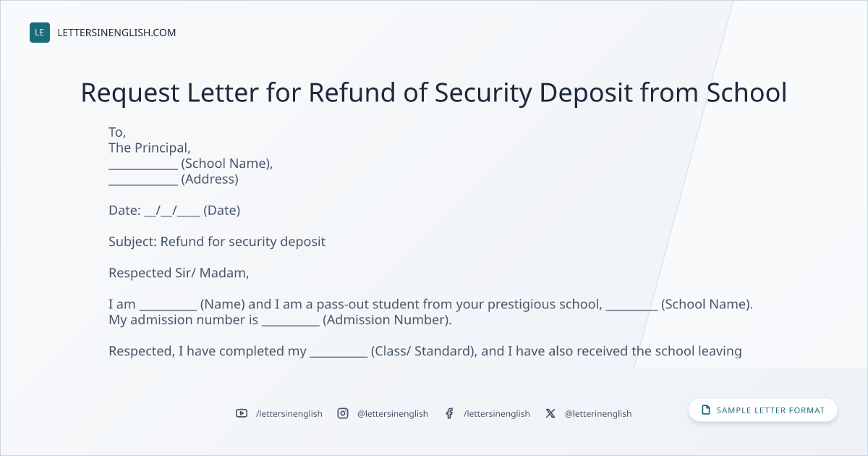Click the document icon in Sample Letter Format

(706, 410)
